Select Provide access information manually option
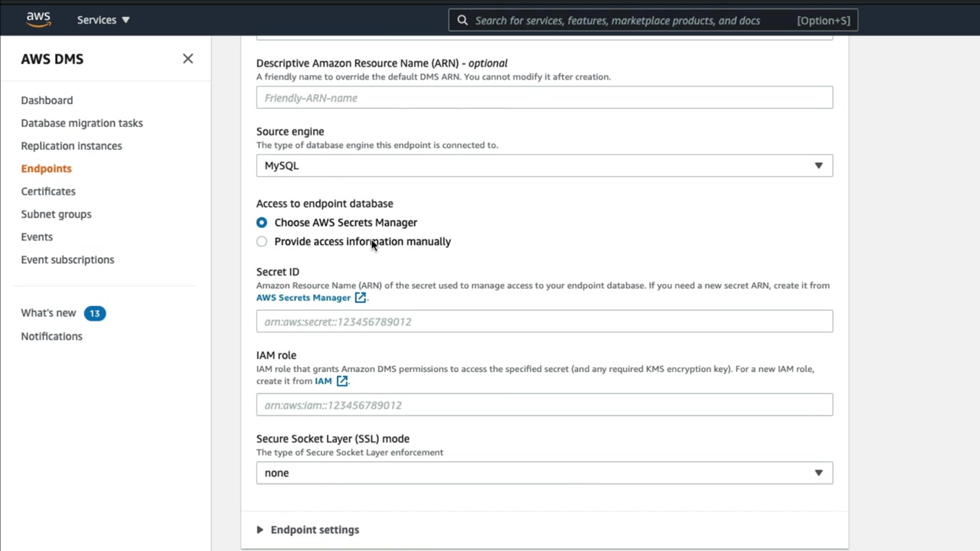The width and height of the screenshot is (980, 551). pos(262,242)
